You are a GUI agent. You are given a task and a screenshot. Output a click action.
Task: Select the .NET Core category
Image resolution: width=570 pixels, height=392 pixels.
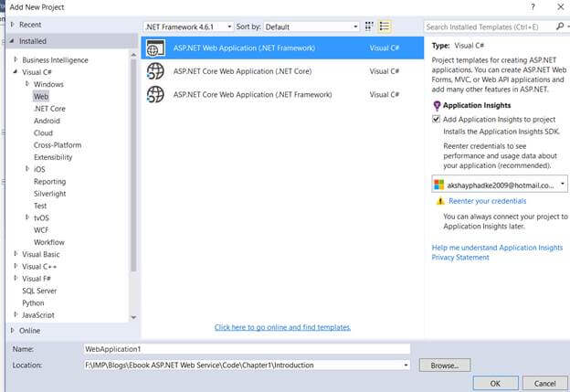pyautogui.click(x=49, y=109)
